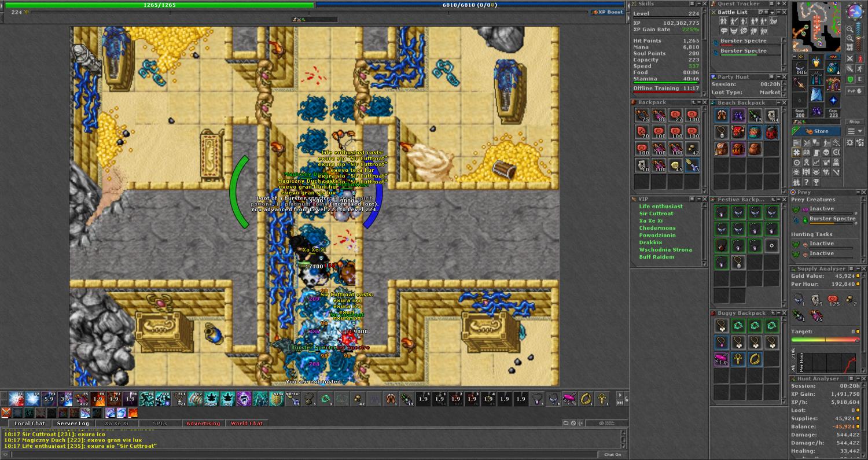Switch to Server Log tab
The image size is (868, 460).
pos(73,423)
